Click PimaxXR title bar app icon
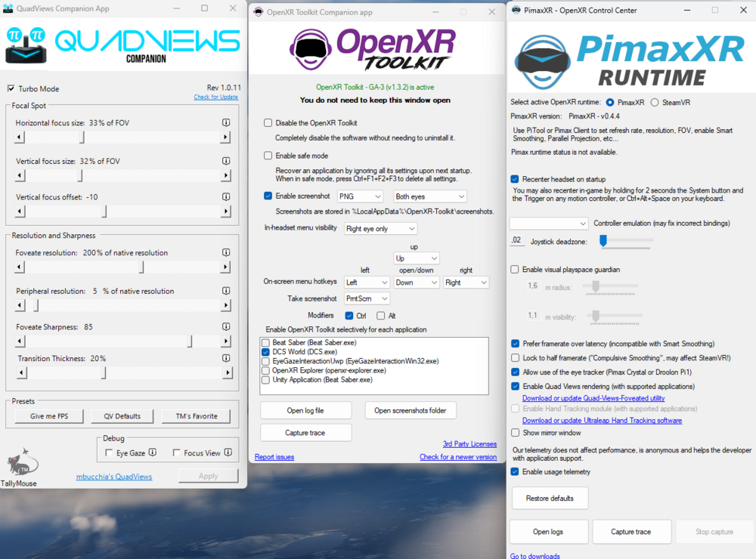Viewport: 756px width, 559px height. point(516,10)
